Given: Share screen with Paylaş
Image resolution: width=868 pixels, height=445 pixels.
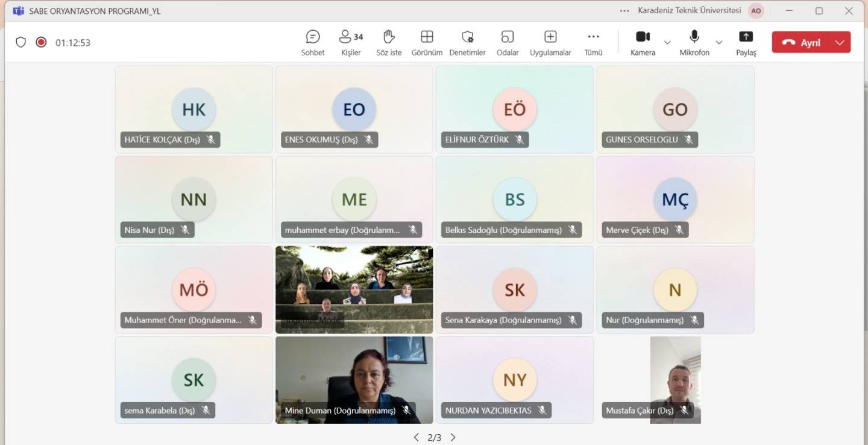Looking at the screenshot, I should [746, 43].
